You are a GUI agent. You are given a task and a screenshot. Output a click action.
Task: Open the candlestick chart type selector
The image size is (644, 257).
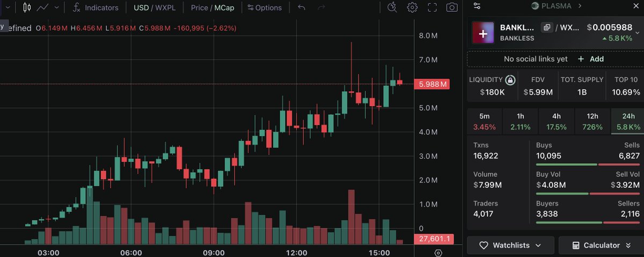pyautogui.click(x=27, y=8)
